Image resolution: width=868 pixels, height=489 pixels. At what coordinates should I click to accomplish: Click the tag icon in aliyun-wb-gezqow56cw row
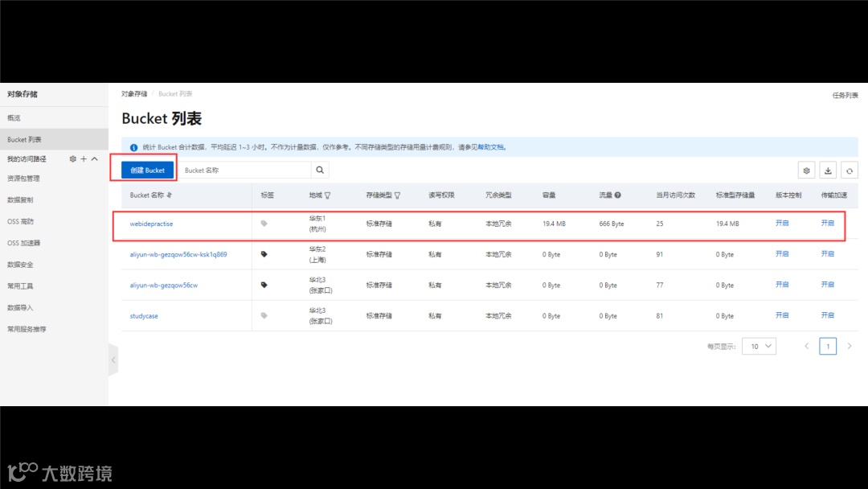tap(264, 285)
